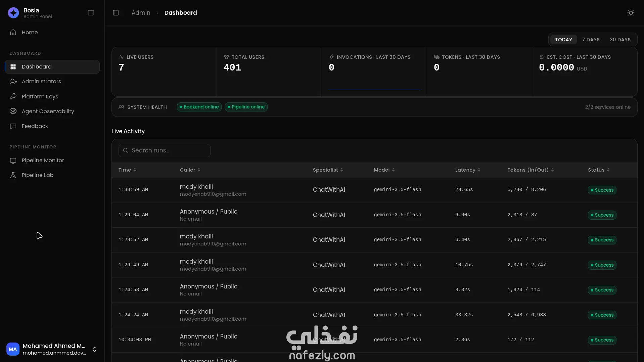This screenshot has height=362, width=644.
Task: Click tokens value 1,823 / 114
Action: [523, 290]
